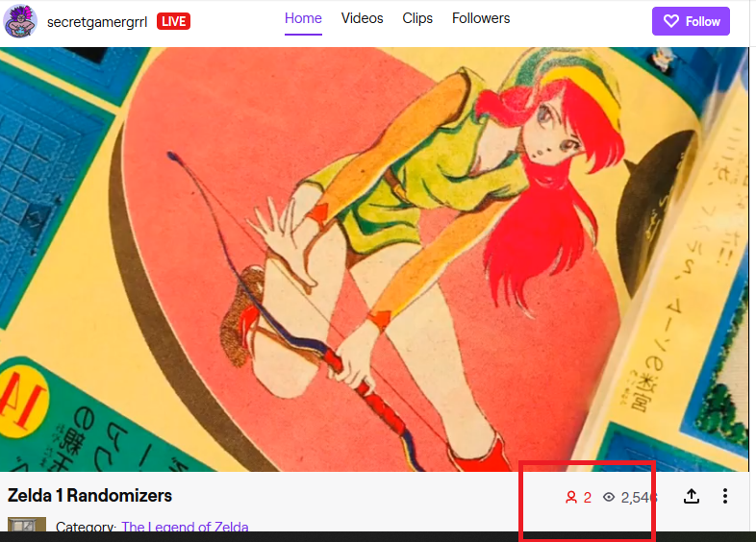756x542 pixels.
Task: Click the red viewer count icon
Action: [571, 497]
